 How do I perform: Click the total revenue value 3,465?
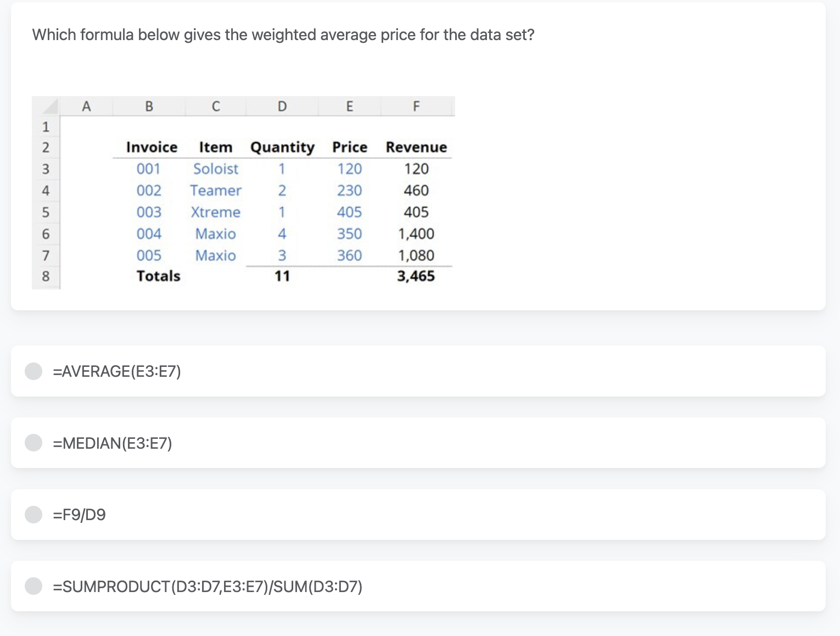click(x=416, y=276)
